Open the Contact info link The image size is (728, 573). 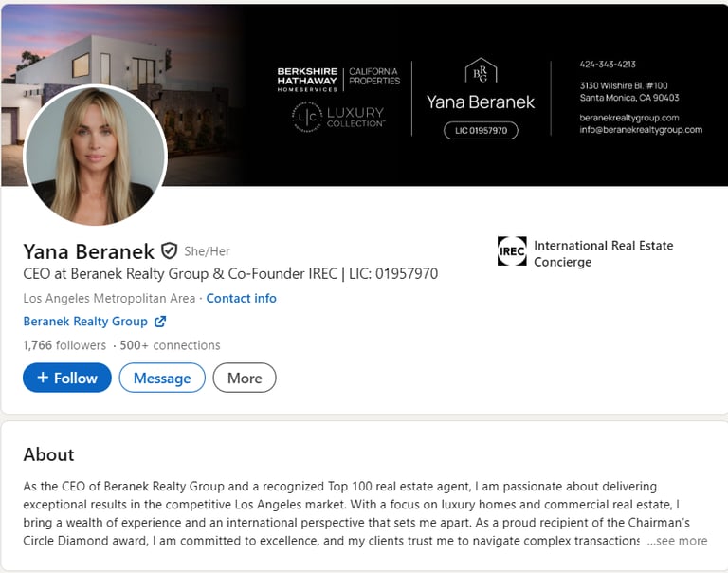(x=241, y=298)
